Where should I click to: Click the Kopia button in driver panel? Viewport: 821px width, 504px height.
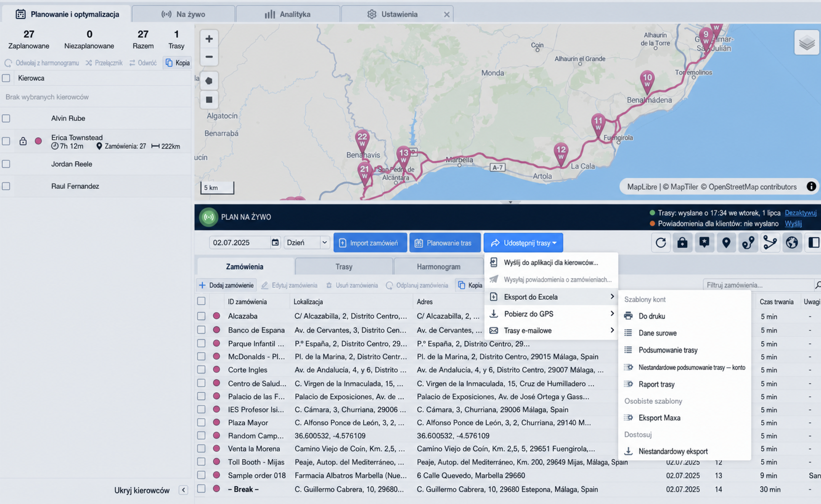[x=178, y=63]
